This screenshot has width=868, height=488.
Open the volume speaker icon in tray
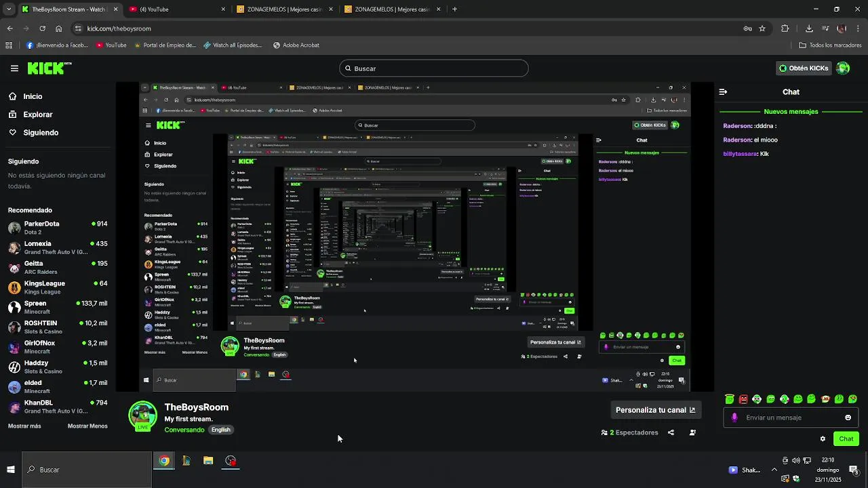(796, 461)
